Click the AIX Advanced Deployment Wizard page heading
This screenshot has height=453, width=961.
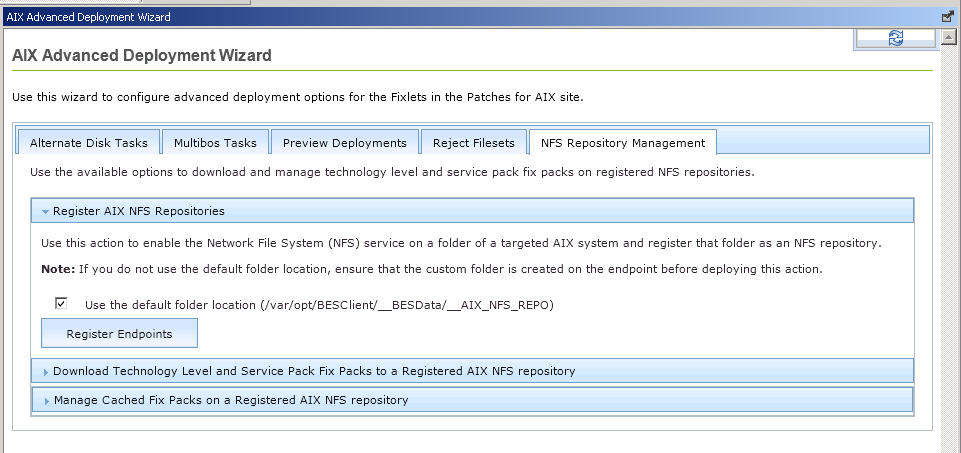[142, 56]
